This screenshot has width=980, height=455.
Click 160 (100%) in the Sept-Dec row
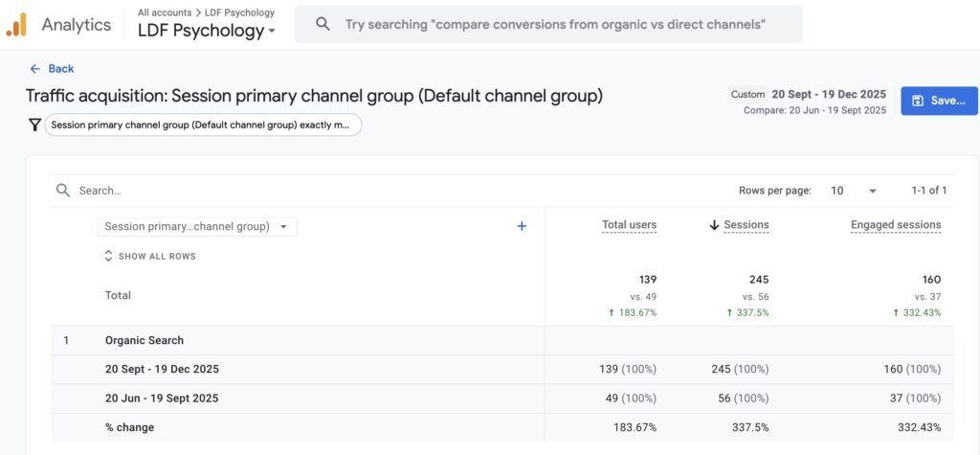point(912,369)
